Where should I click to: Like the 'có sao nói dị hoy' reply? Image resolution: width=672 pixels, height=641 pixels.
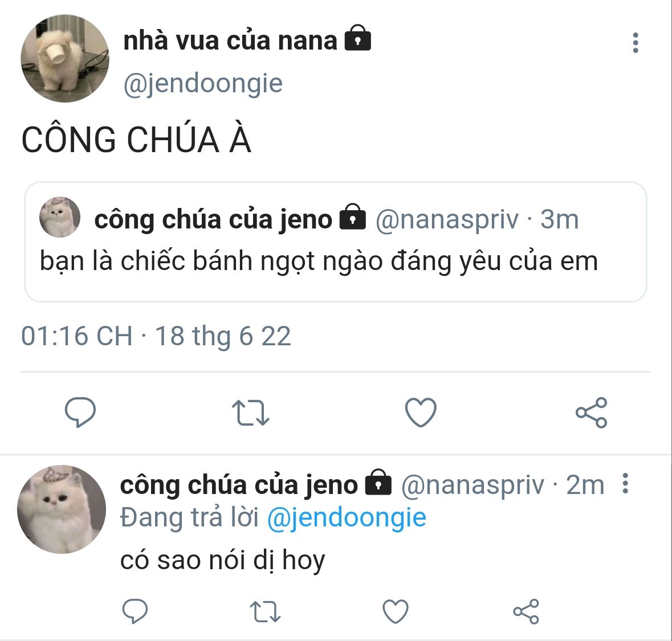395,611
